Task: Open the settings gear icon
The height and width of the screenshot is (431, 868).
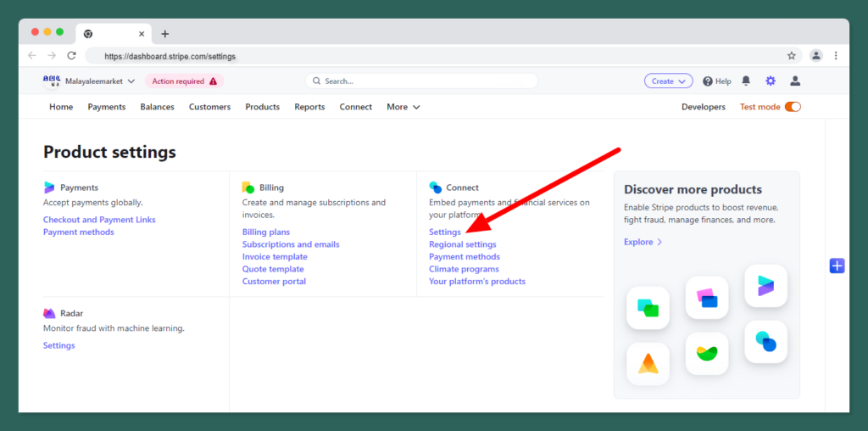Action: (x=771, y=81)
